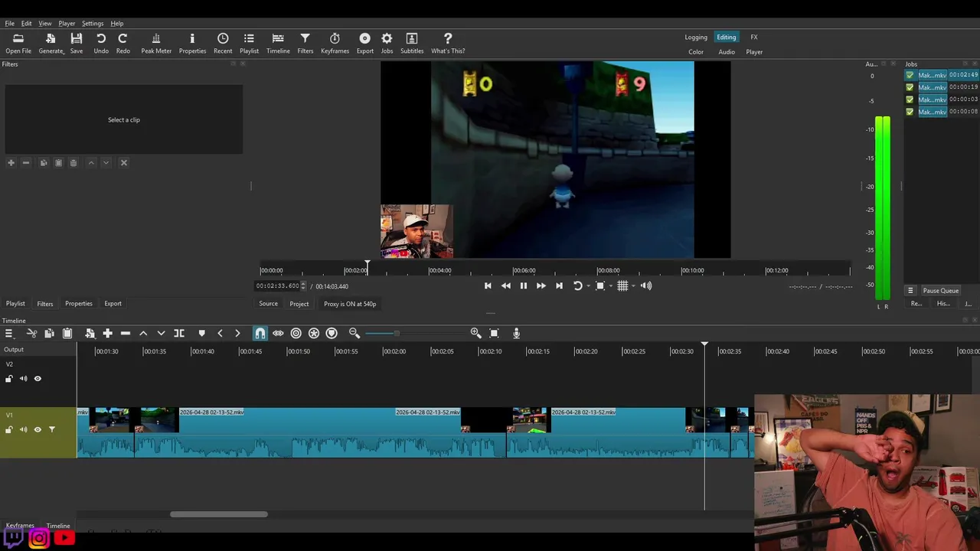980x551 pixels.
Task: Click the Split at Playhead icon
Action: click(179, 333)
